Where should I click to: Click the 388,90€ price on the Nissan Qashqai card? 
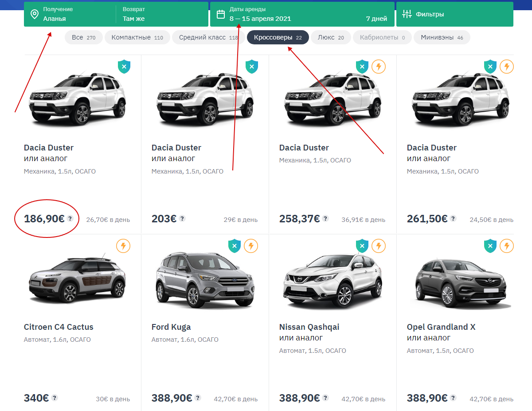300,398
